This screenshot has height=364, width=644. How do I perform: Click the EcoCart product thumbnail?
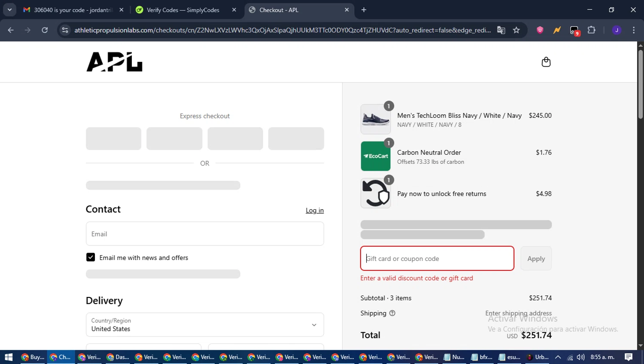pos(376,156)
